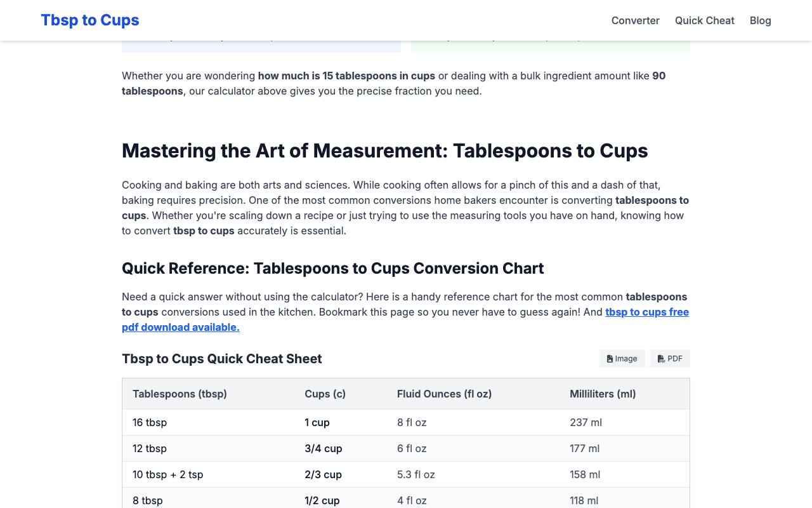Follow the free pdf download link

pos(405,319)
